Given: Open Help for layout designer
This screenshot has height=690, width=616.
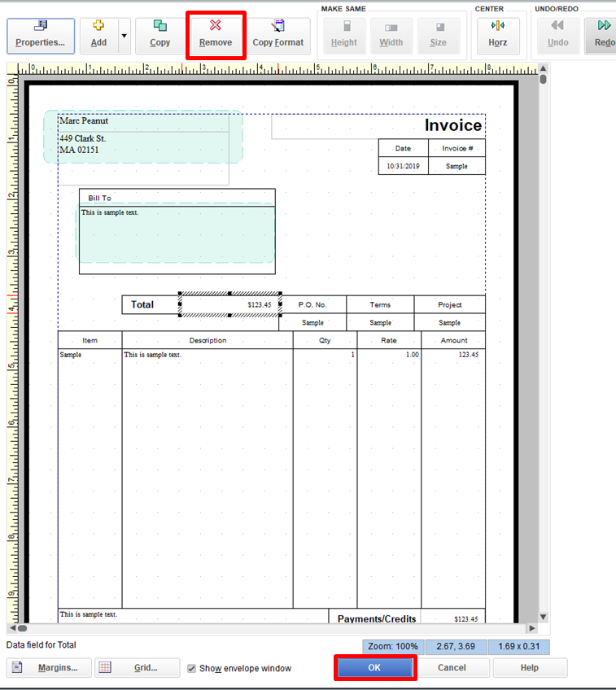Looking at the screenshot, I should pyautogui.click(x=530, y=667).
